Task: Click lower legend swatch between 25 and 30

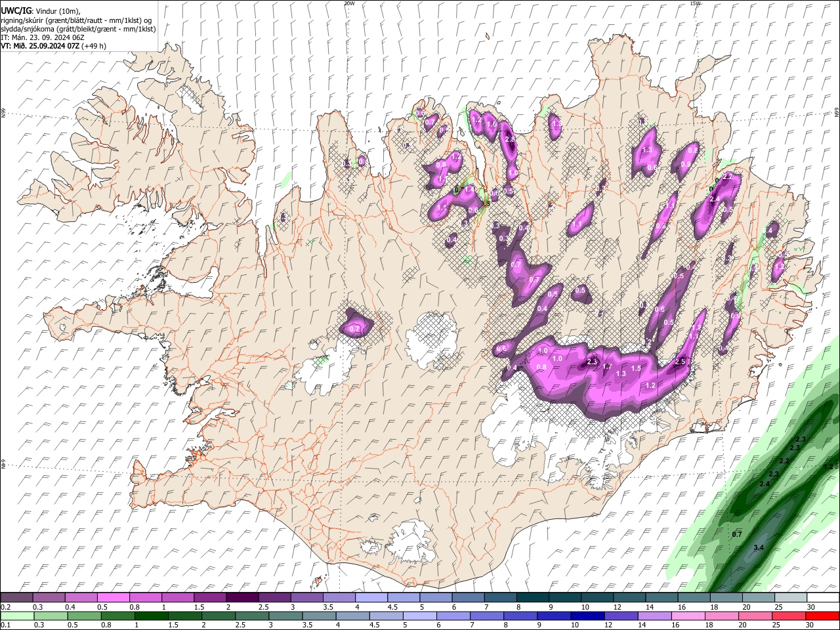Action: pyautogui.click(x=789, y=616)
